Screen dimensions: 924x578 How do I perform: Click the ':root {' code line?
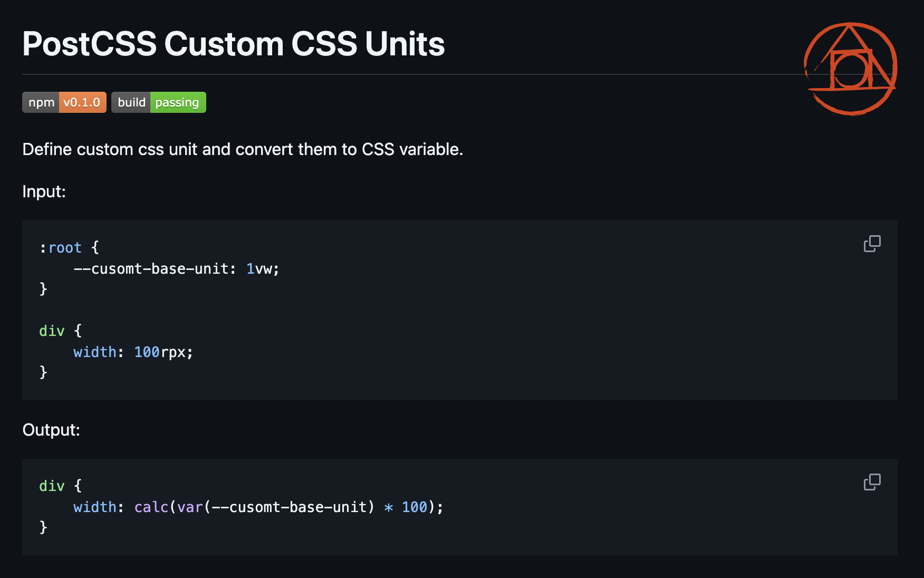point(69,247)
